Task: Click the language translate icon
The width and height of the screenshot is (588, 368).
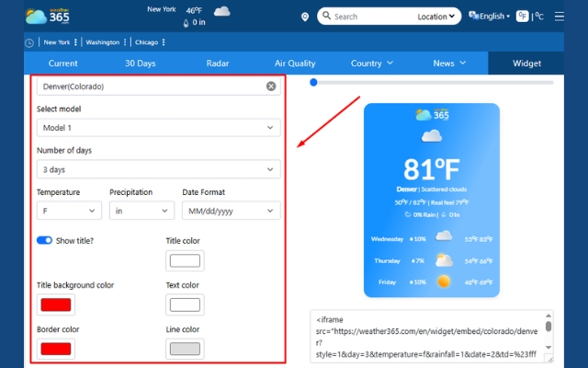Action: [474, 16]
